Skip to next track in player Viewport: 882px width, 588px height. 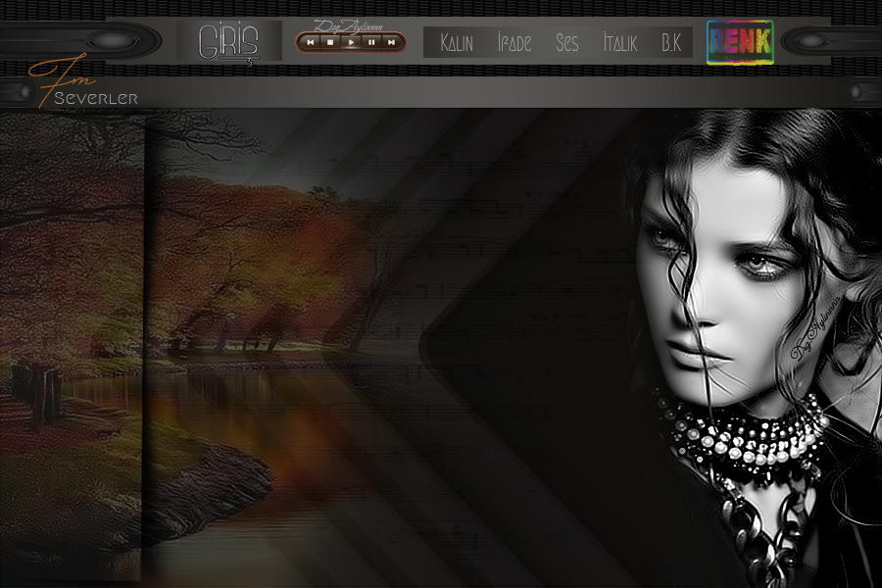[391, 42]
